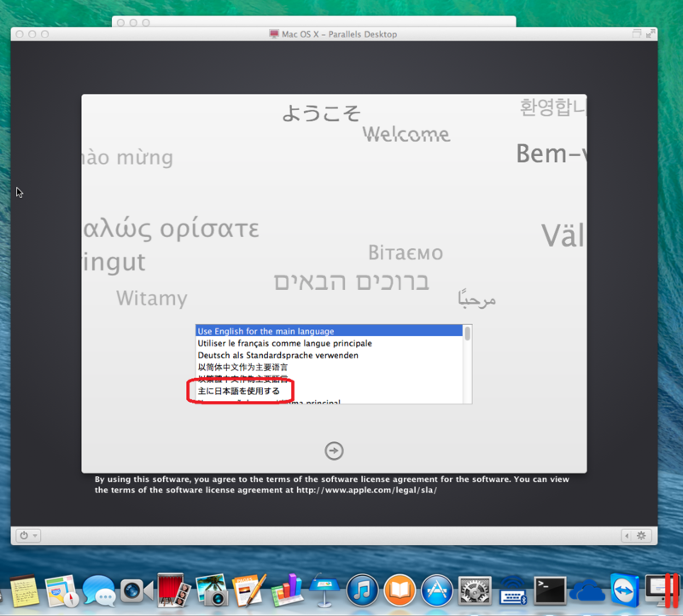Launch Terminal from the dock
This screenshot has width=683, height=616.
pyautogui.click(x=550, y=590)
